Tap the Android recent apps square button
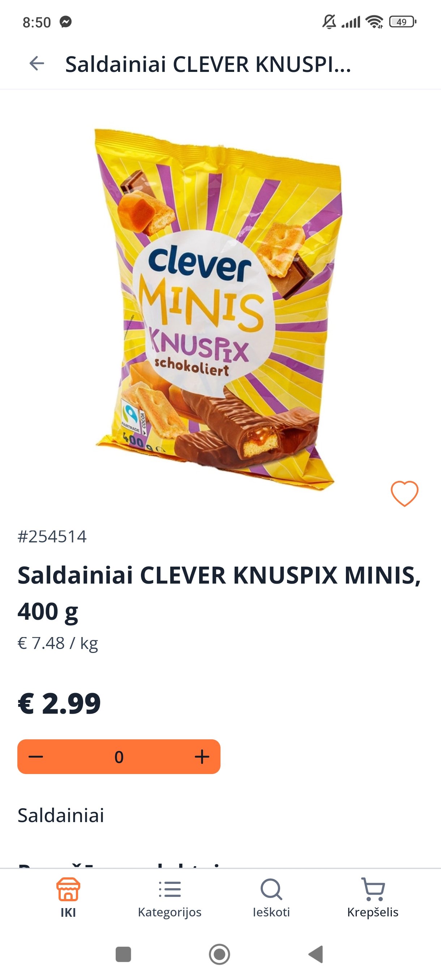The height and width of the screenshot is (980, 441). point(123,954)
